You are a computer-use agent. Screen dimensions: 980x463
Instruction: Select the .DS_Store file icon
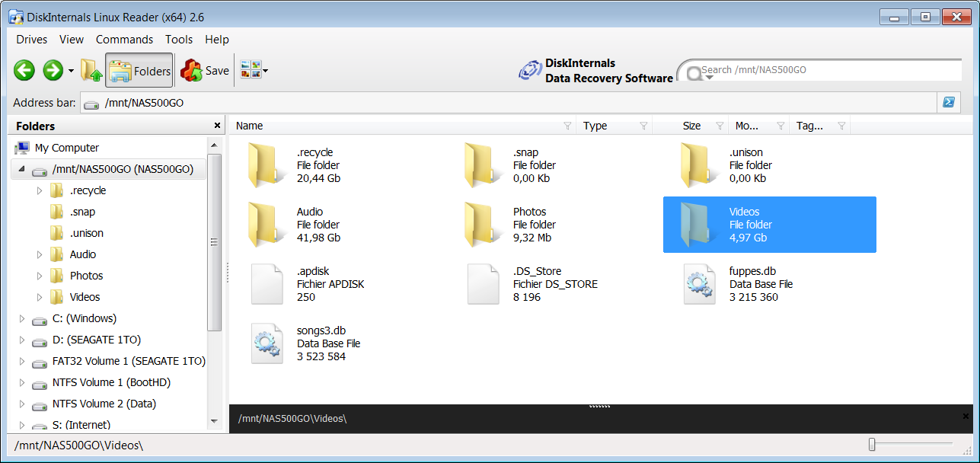[483, 284]
